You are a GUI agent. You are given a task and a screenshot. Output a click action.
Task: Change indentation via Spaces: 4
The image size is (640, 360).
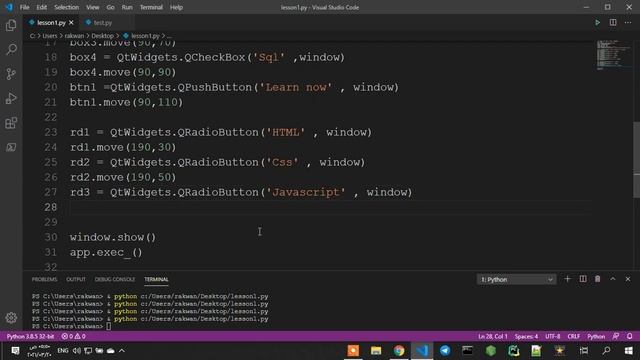(x=526, y=336)
